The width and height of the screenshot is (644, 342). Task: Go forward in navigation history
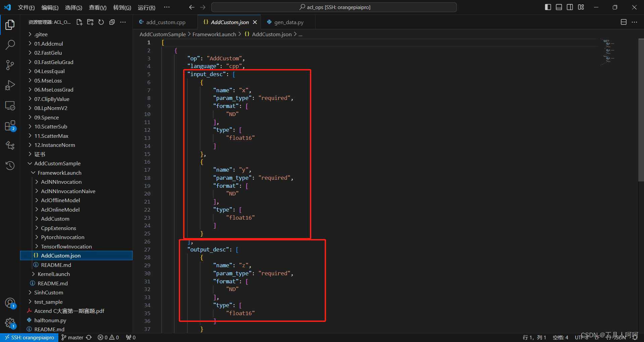pos(203,7)
